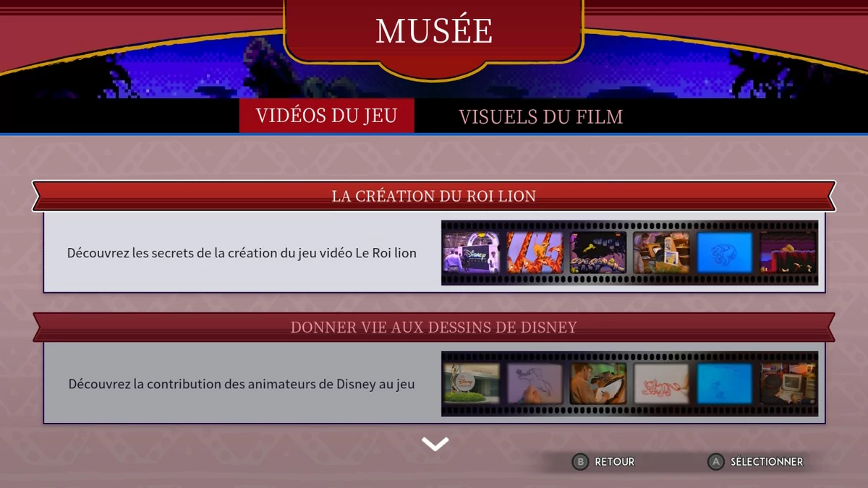
Task: Click 'Découvrez la contribution des animateurs' description
Action: 242,384
